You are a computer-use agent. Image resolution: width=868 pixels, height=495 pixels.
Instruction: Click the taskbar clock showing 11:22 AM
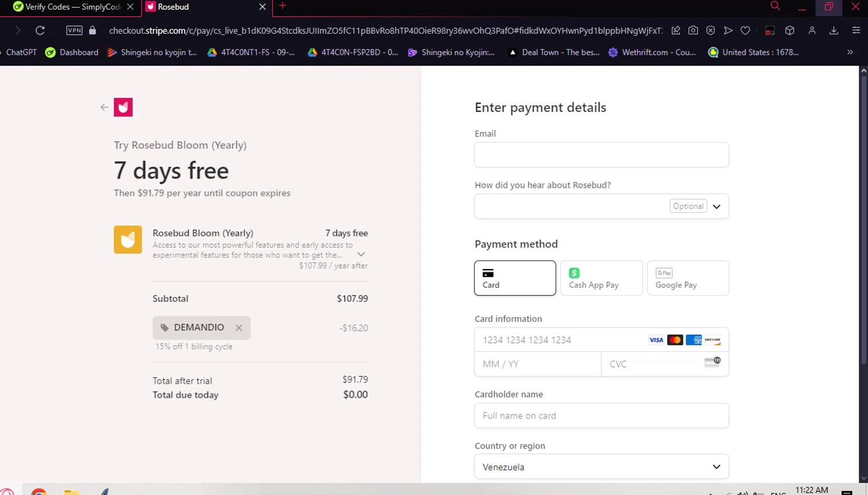[811, 490]
